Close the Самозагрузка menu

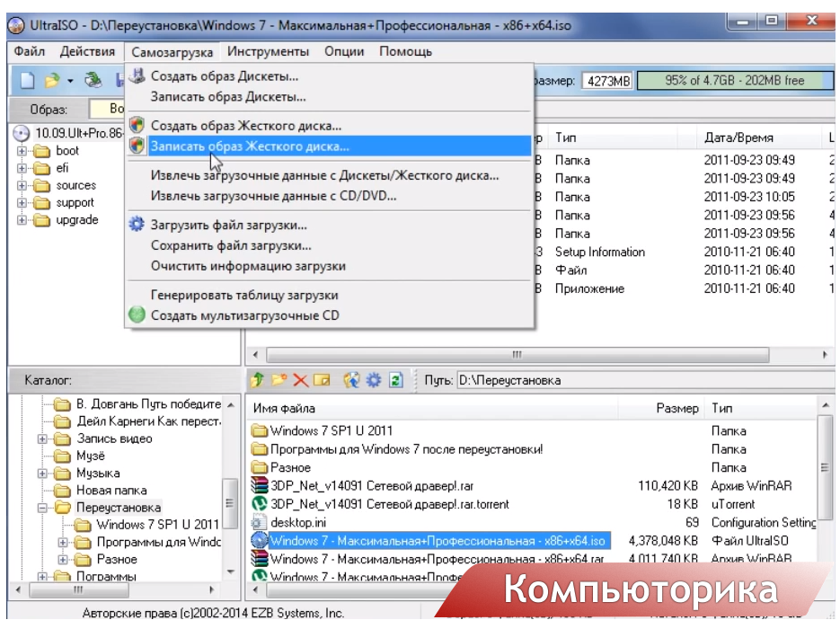[x=172, y=52]
